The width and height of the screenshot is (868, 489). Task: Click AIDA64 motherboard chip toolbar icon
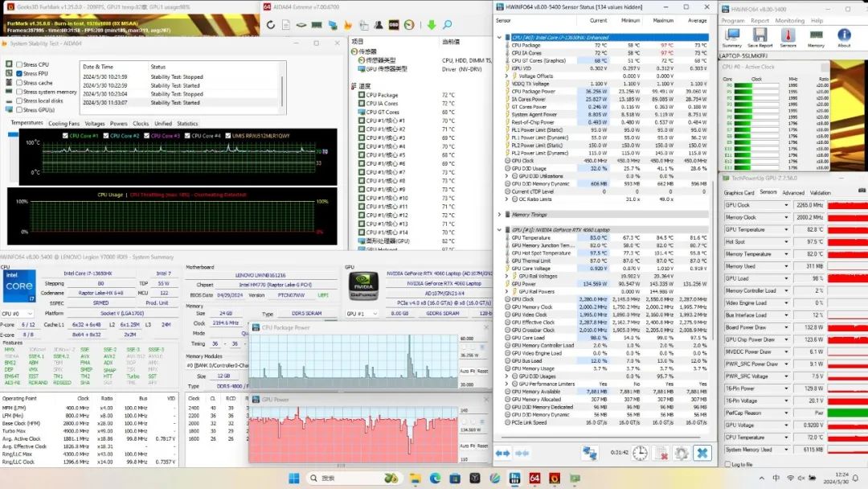tap(301, 25)
